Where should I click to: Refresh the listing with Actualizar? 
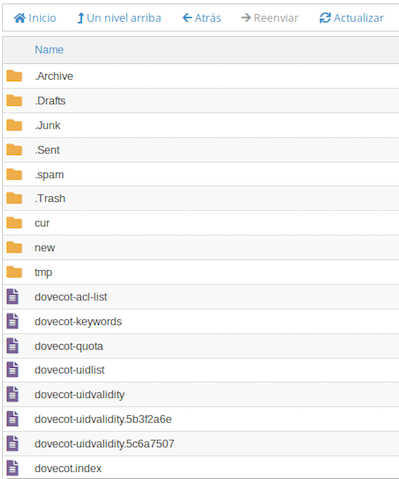(x=352, y=18)
